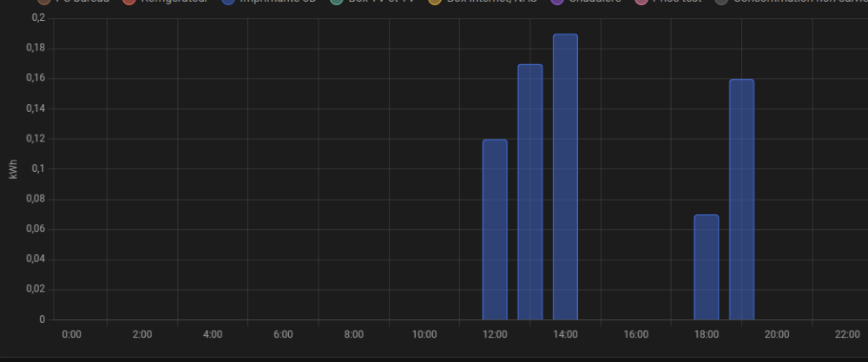Toggle the Réfrigérateur legend series
Image resolution: width=868 pixels, height=362 pixels.
[166, 1]
